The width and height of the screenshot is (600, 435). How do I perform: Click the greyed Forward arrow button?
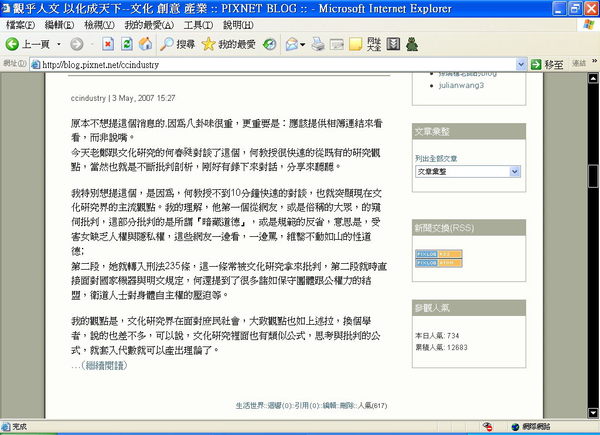point(77,44)
